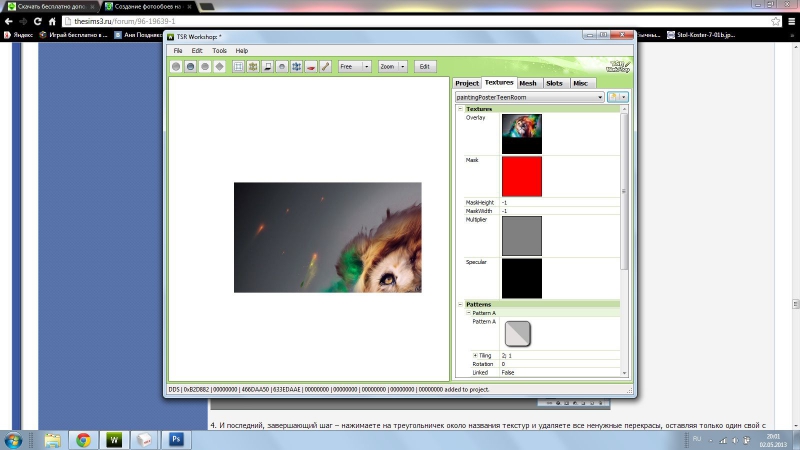Click the yellow wireframe mesh icon
Image resolution: width=800 pixels, height=450 pixels.
[x=253, y=66]
